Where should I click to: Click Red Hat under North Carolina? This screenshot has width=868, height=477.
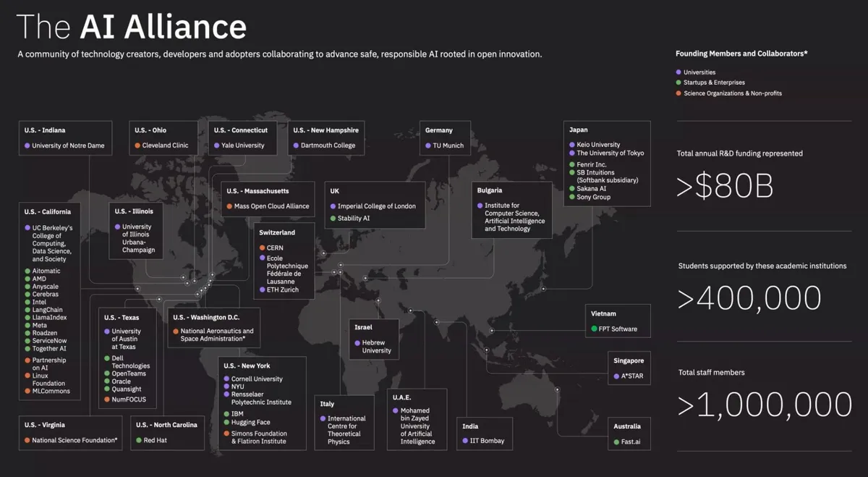155,440
